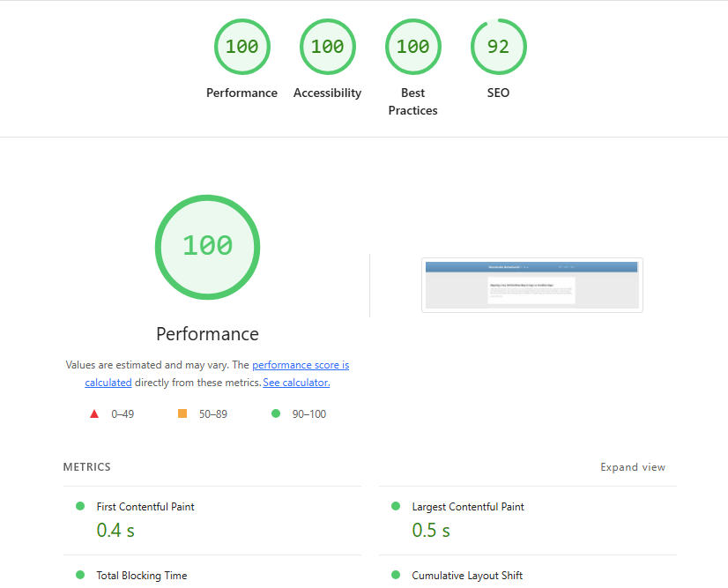Viewport: 728px width, 588px height.
Task: Select the METRICS section heading
Action: point(86,466)
